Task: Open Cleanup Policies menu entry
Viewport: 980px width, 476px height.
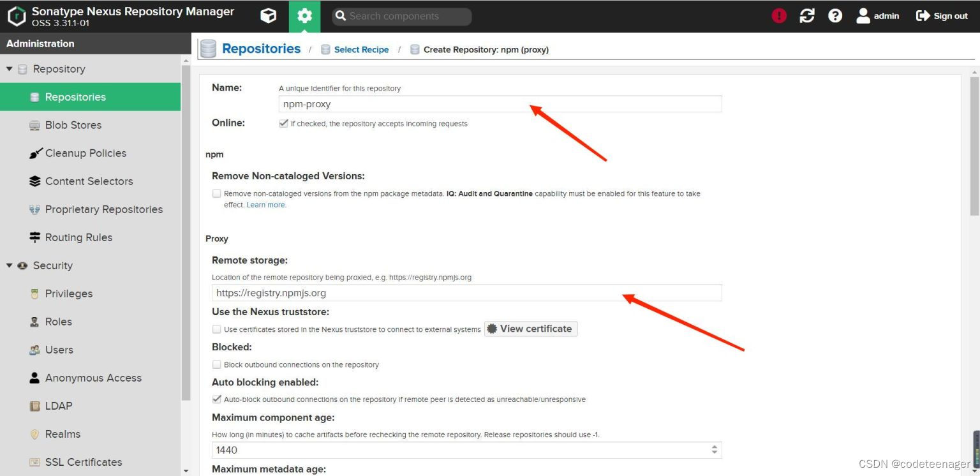Action: 91,153
